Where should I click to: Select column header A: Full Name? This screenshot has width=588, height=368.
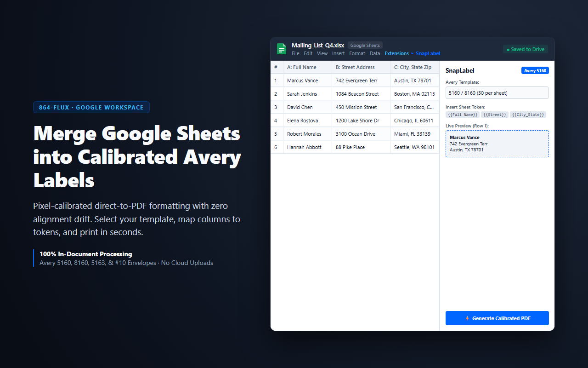click(x=307, y=67)
